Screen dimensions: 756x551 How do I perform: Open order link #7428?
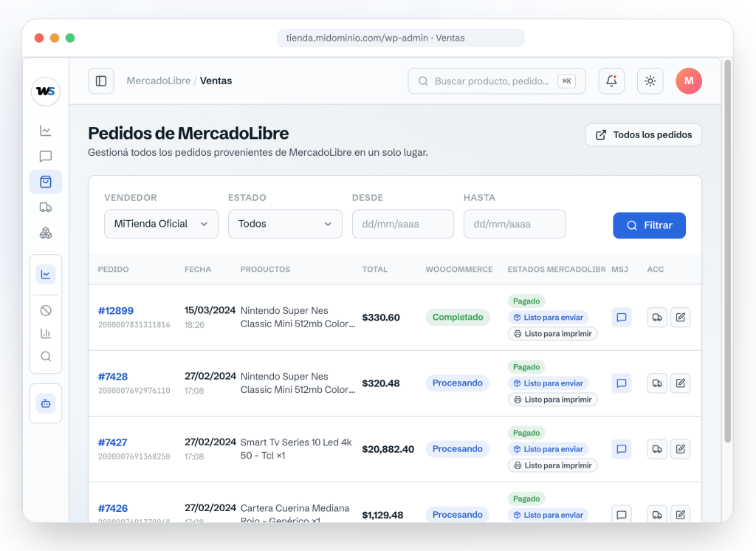click(x=113, y=377)
